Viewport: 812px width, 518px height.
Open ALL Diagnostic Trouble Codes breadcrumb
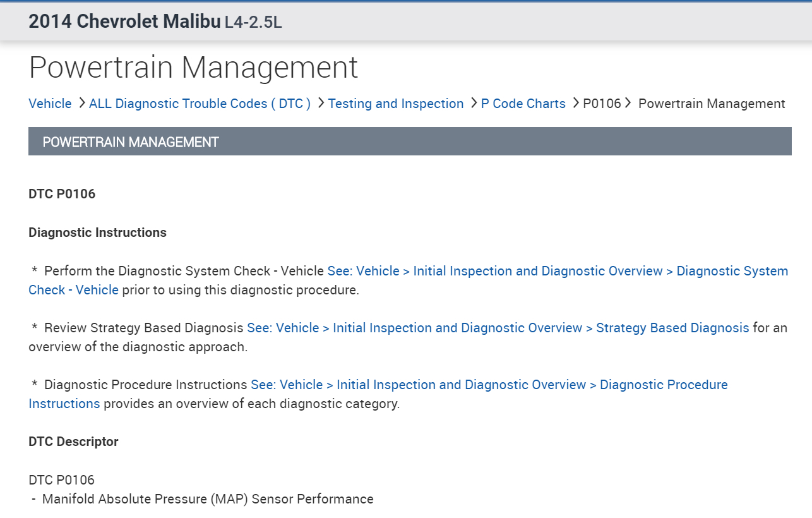200,104
